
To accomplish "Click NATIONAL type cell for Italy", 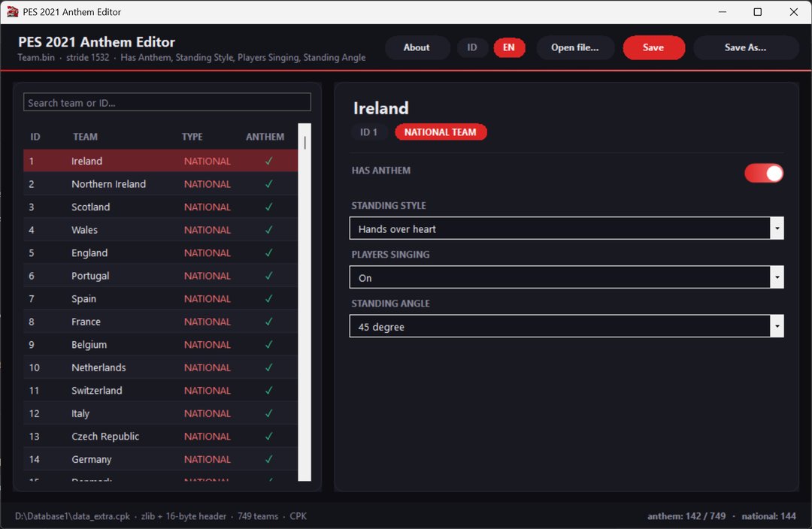I will pyautogui.click(x=208, y=413).
